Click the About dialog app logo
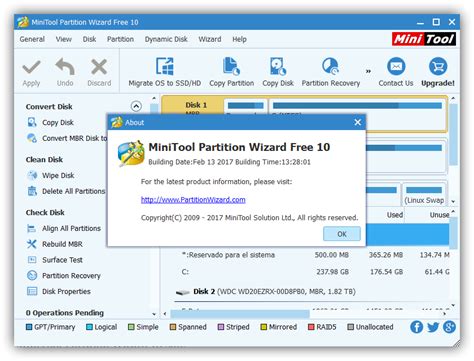This screenshot has width=474, height=361. (131, 153)
